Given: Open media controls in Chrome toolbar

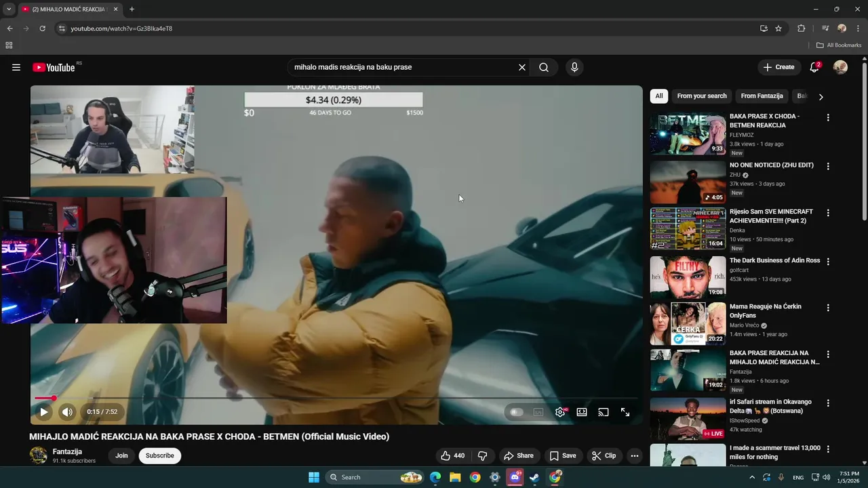Looking at the screenshot, I should click(x=825, y=28).
